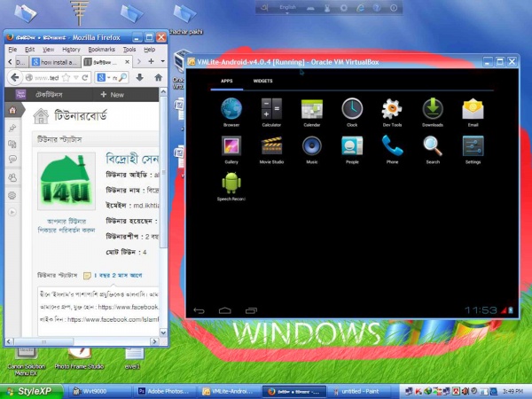Open Photo Frame Studio desktop icon
Image resolution: width=532 pixels, height=399 pixels.
coord(80,358)
